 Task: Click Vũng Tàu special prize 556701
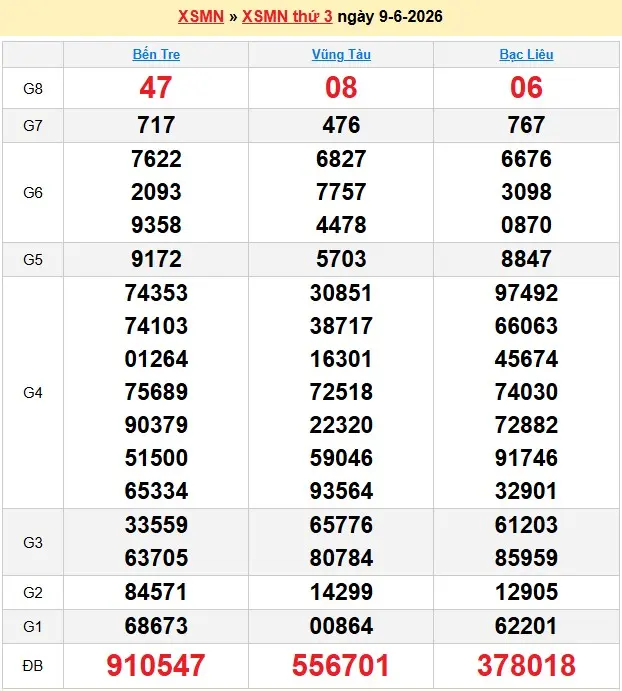[341, 665]
